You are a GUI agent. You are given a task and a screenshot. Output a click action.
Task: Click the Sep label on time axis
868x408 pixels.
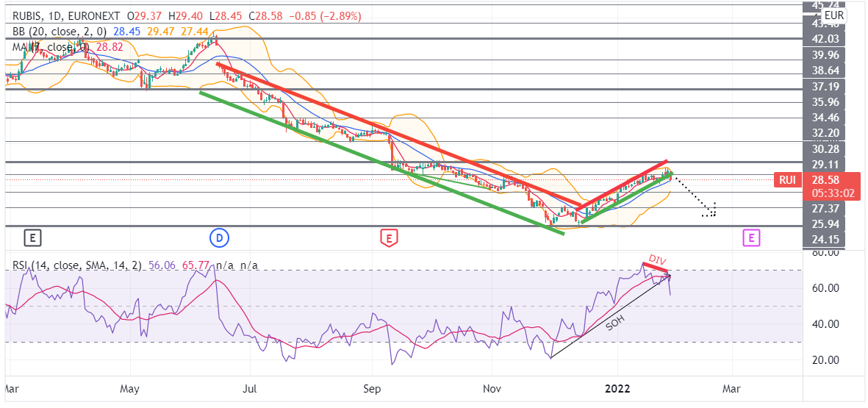[373, 389]
